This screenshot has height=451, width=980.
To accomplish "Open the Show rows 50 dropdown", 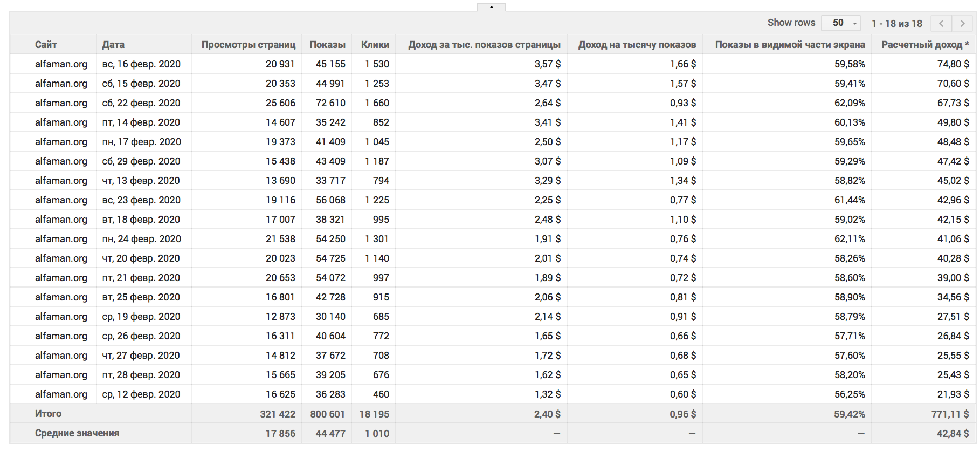I will (840, 23).
